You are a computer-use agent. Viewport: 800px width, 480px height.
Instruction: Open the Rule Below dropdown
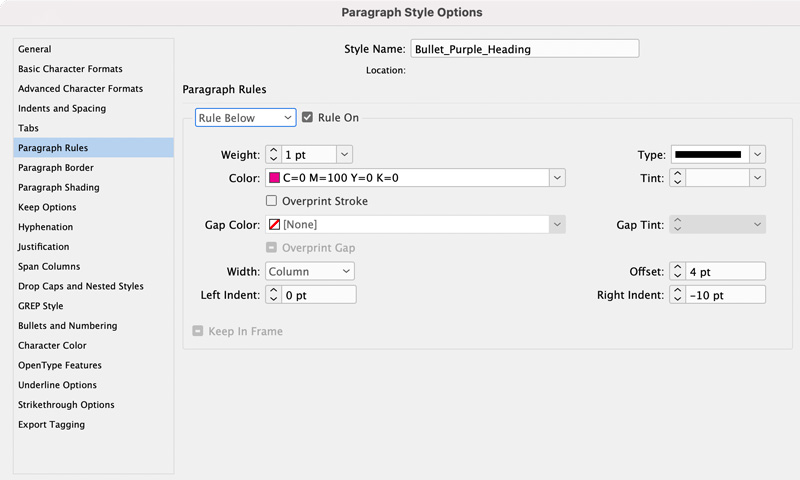[x=245, y=118]
